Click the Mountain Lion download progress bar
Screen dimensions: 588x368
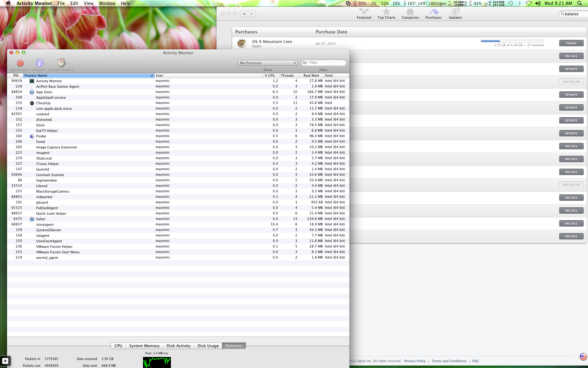(x=512, y=41)
